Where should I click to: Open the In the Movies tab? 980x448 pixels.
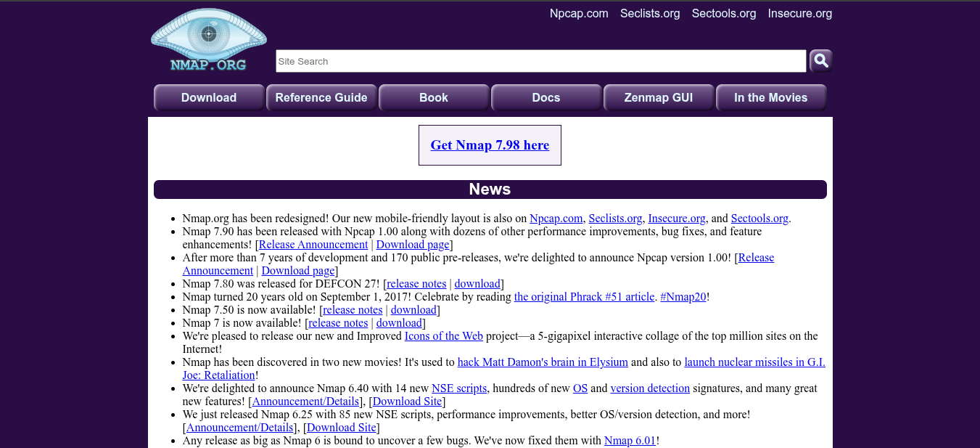[x=771, y=97]
